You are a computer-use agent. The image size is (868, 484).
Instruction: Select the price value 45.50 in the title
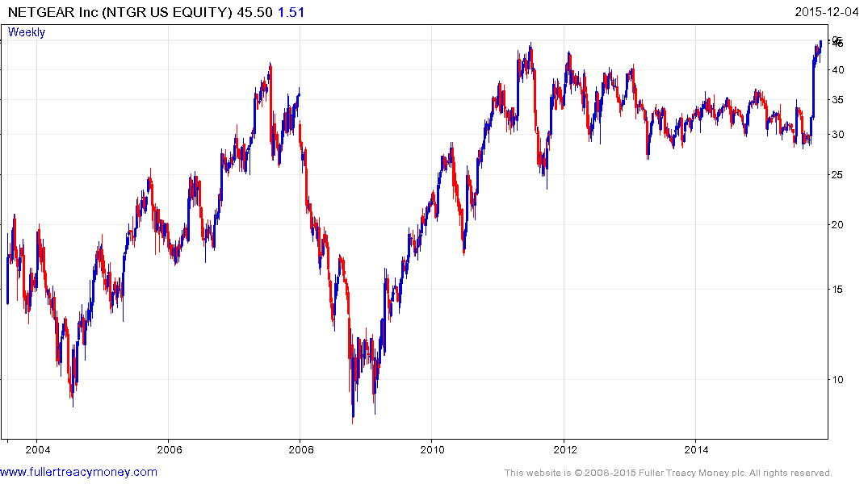254,12
